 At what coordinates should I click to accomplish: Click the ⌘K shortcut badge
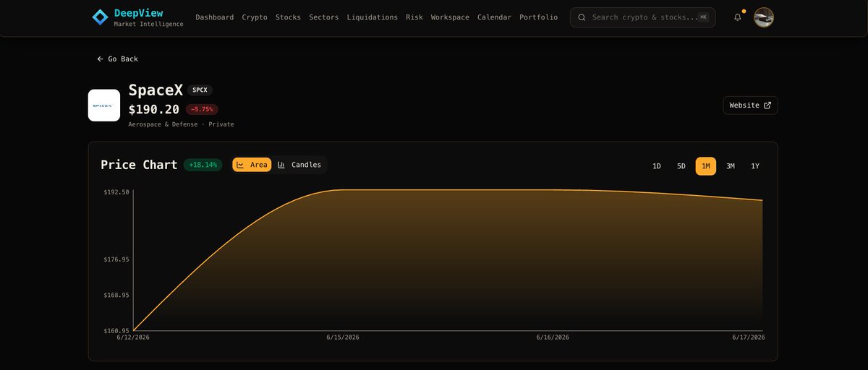703,17
